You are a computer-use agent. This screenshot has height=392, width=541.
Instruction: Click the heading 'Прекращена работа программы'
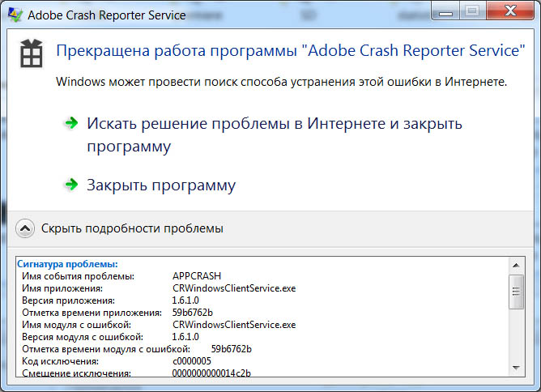[177, 51]
